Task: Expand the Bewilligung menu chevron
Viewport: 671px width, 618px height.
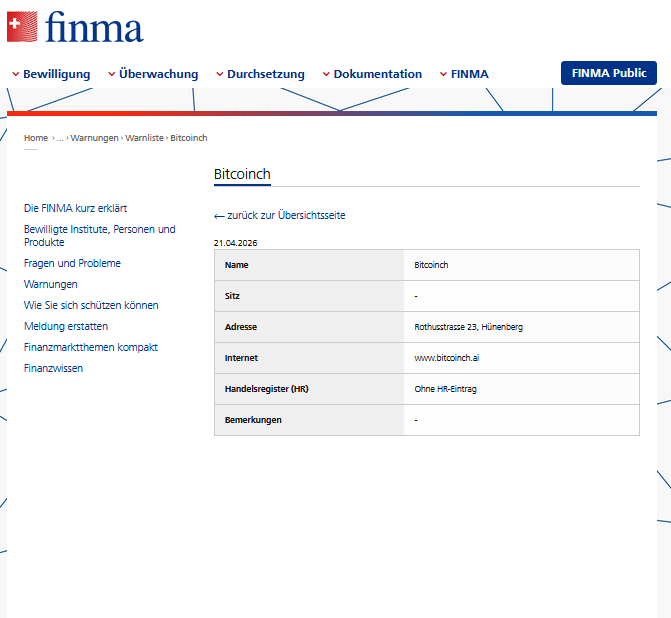Action: [x=16, y=74]
